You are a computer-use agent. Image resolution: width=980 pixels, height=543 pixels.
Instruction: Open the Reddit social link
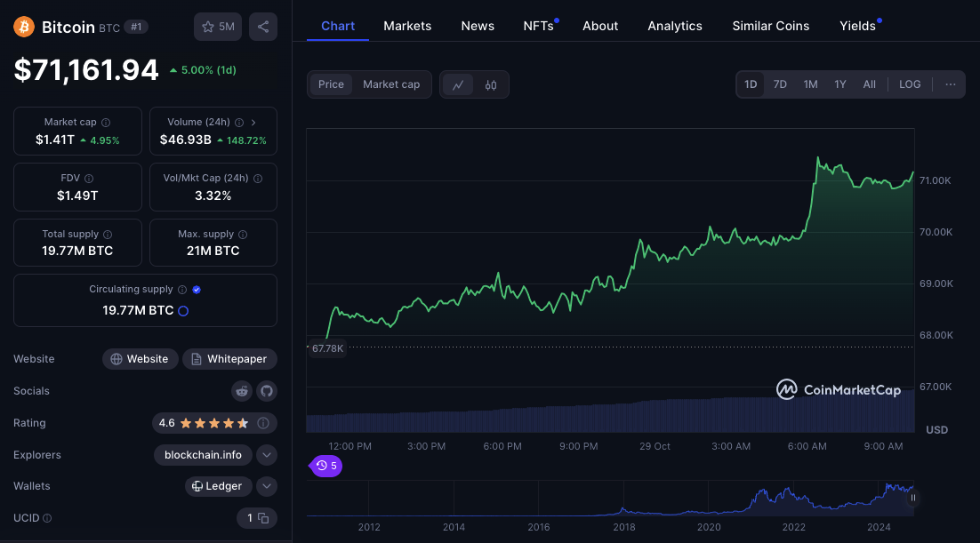point(242,391)
